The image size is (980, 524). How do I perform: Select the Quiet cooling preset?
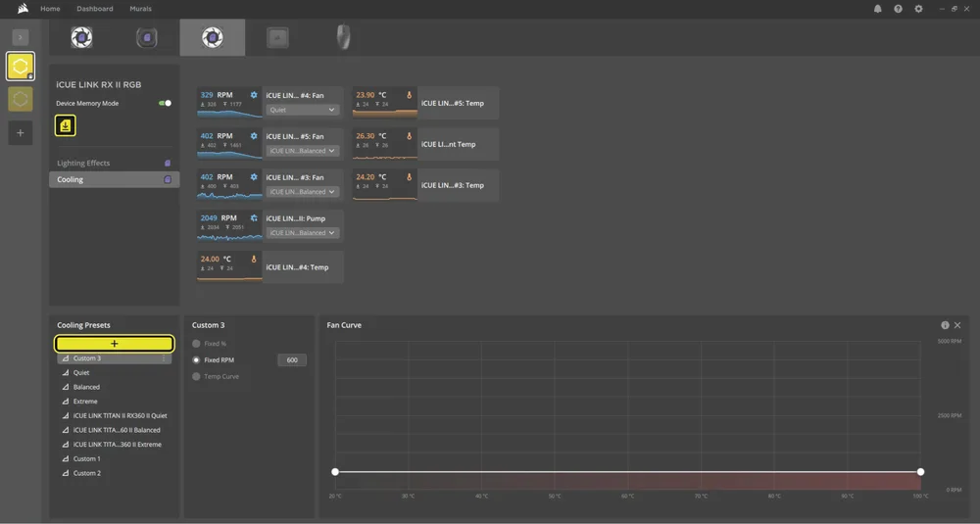pyautogui.click(x=115, y=373)
